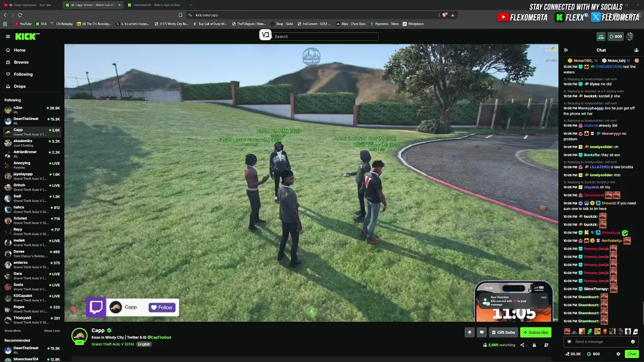Screen dimensions: 644x362
Task: Click the Gift Subs button
Action: [503, 332]
